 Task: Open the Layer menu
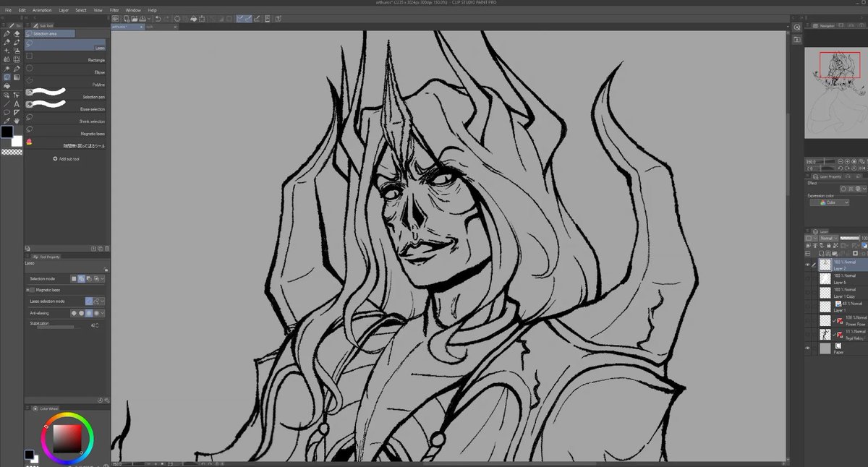pyautogui.click(x=64, y=10)
